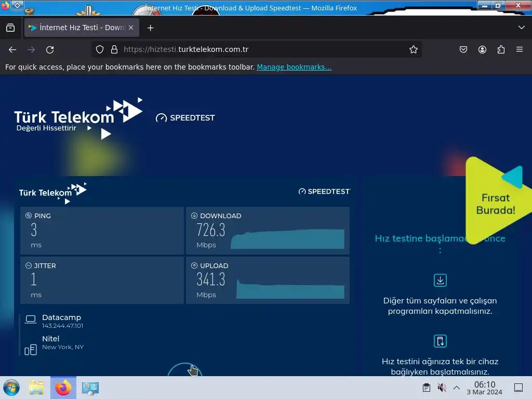
Task: Click the ping value 3
Action: 34,230
